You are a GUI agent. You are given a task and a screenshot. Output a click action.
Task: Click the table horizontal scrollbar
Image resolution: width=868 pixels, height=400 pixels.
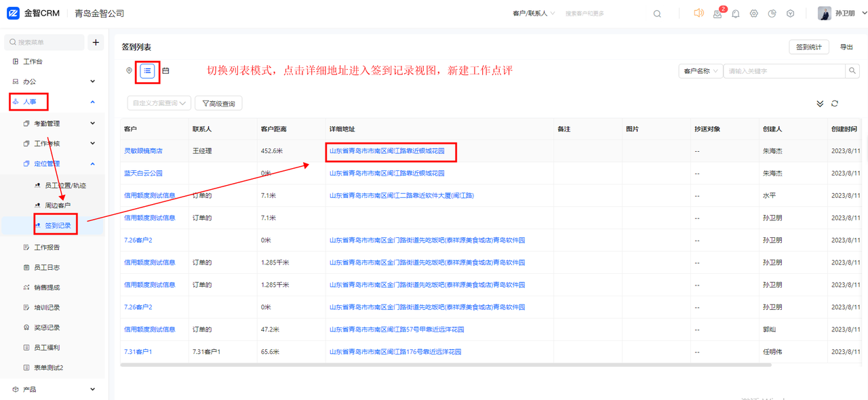pyautogui.click(x=446, y=365)
